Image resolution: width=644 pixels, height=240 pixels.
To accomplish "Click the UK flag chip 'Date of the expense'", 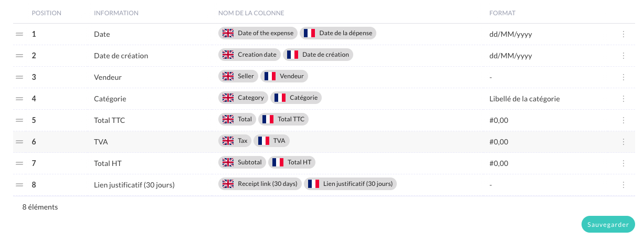I will click(x=258, y=33).
